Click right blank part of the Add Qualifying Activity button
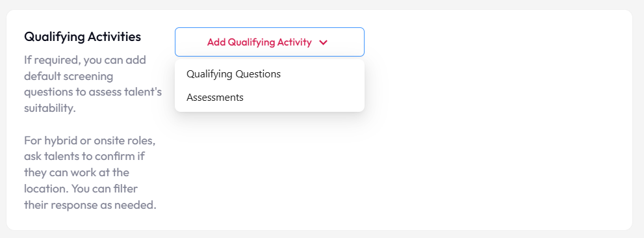Image resolution: width=644 pixels, height=238 pixels. [x=346, y=42]
